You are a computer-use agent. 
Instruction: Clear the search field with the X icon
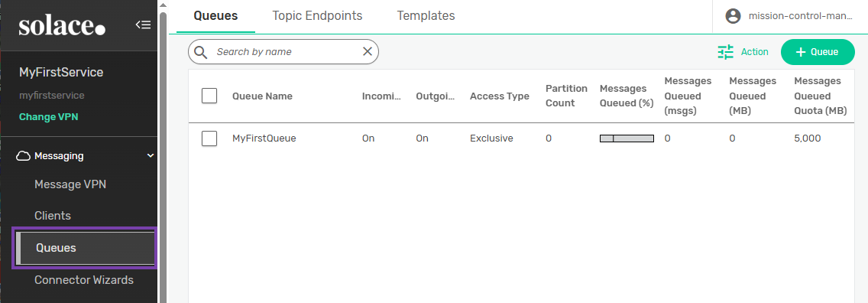[x=367, y=51]
